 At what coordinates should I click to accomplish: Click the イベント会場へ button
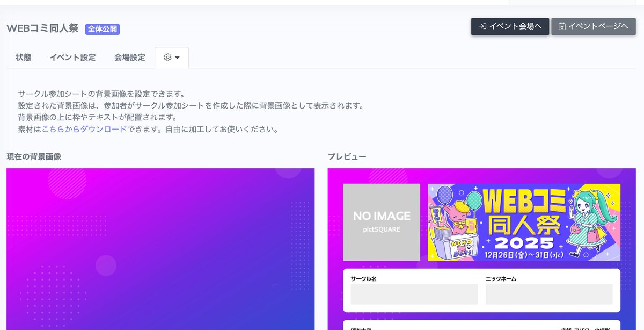[510, 26]
